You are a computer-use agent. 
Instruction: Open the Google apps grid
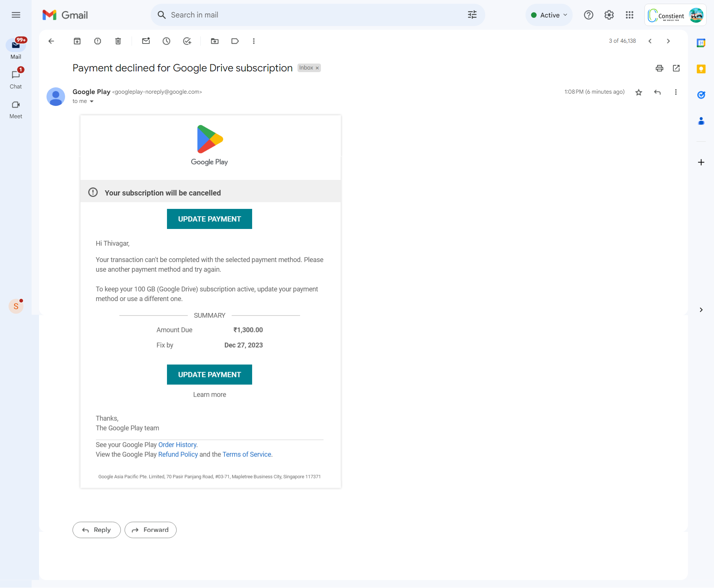tap(629, 15)
